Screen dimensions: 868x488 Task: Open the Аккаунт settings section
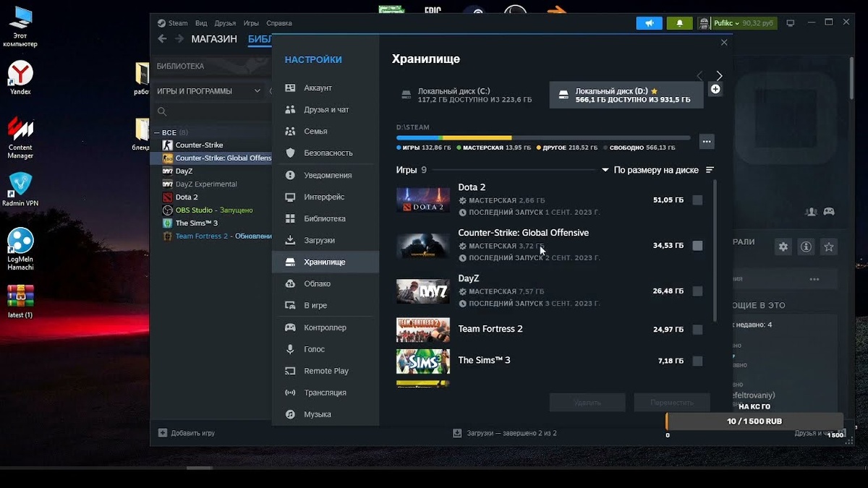(325, 88)
